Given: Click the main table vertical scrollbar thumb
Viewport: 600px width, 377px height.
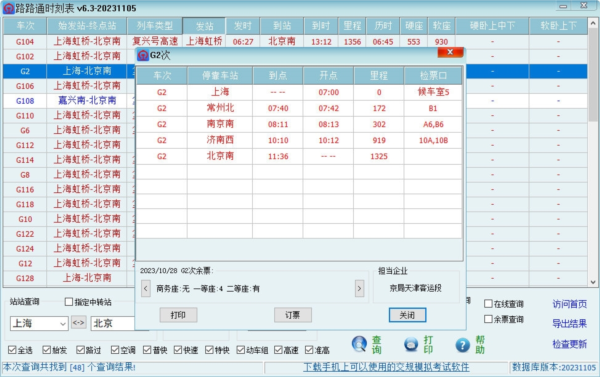Looking at the screenshot, I should [593, 76].
